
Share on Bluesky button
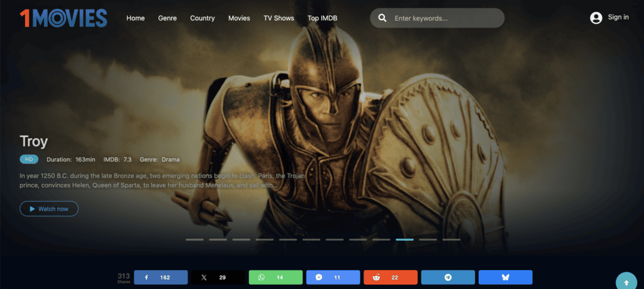(506, 278)
